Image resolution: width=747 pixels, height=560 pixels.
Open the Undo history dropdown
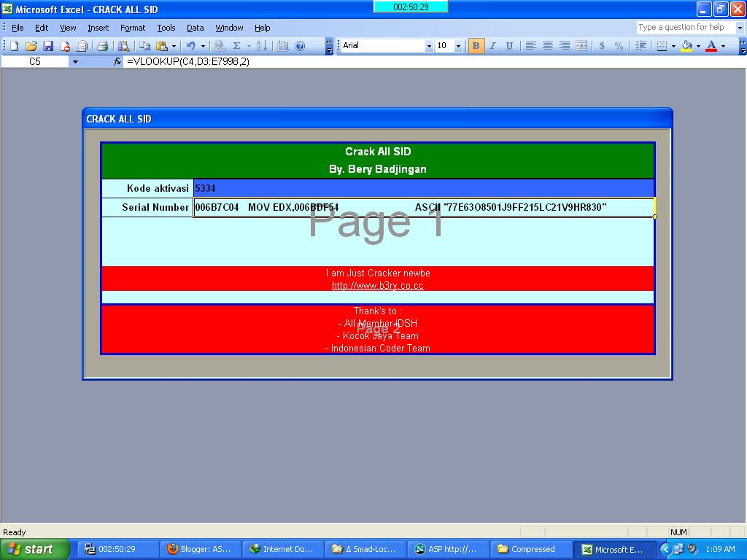click(x=203, y=46)
